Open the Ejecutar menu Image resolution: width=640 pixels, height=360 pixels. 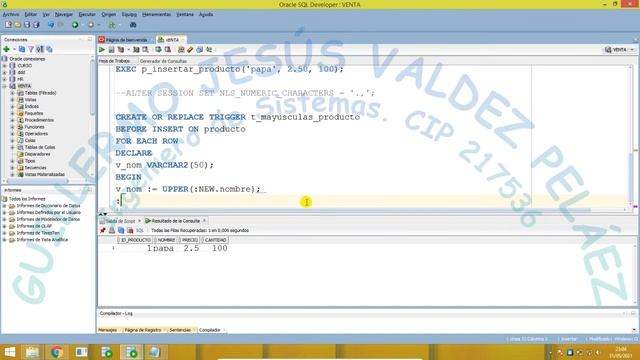pyautogui.click(x=87, y=14)
